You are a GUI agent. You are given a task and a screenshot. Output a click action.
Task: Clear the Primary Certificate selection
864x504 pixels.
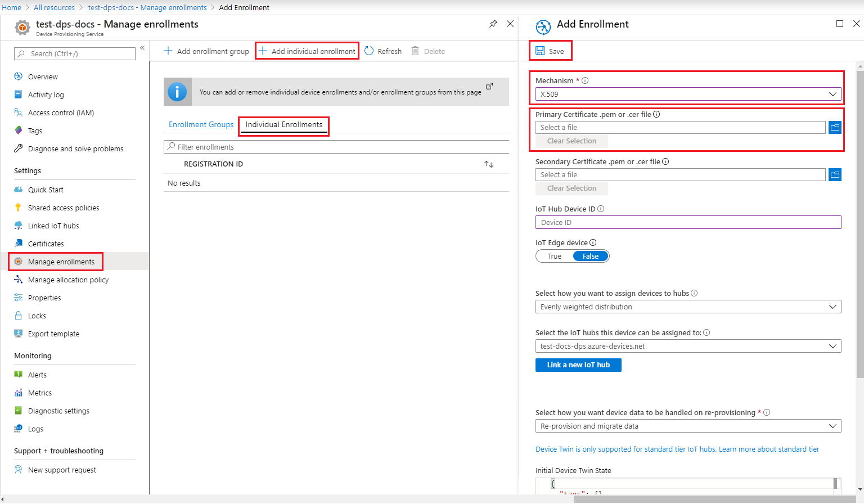click(x=571, y=141)
